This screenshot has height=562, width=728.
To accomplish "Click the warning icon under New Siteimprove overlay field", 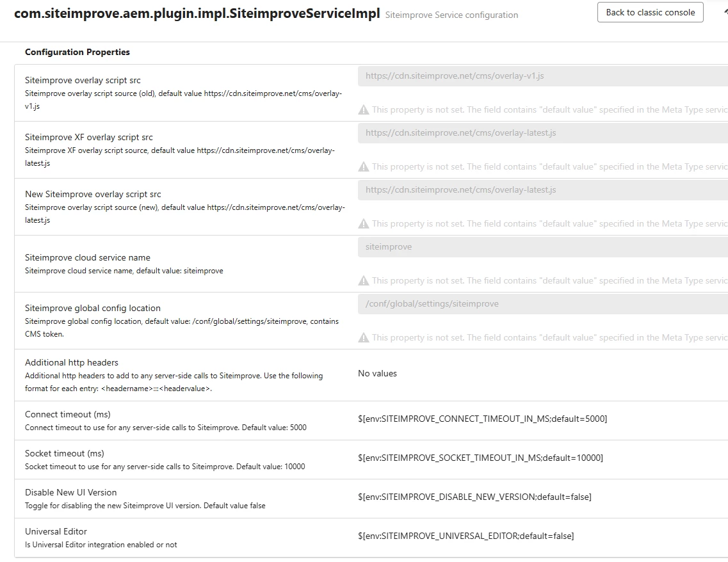I will (364, 224).
